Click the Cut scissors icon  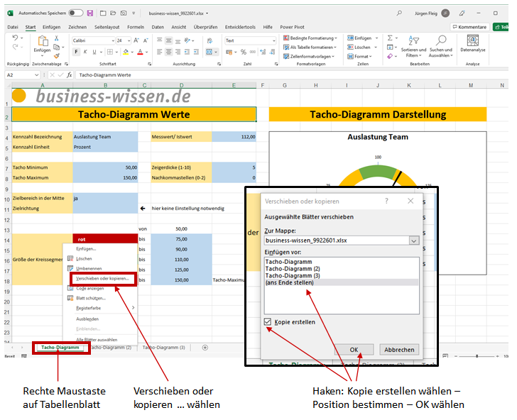[x=57, y=38]
